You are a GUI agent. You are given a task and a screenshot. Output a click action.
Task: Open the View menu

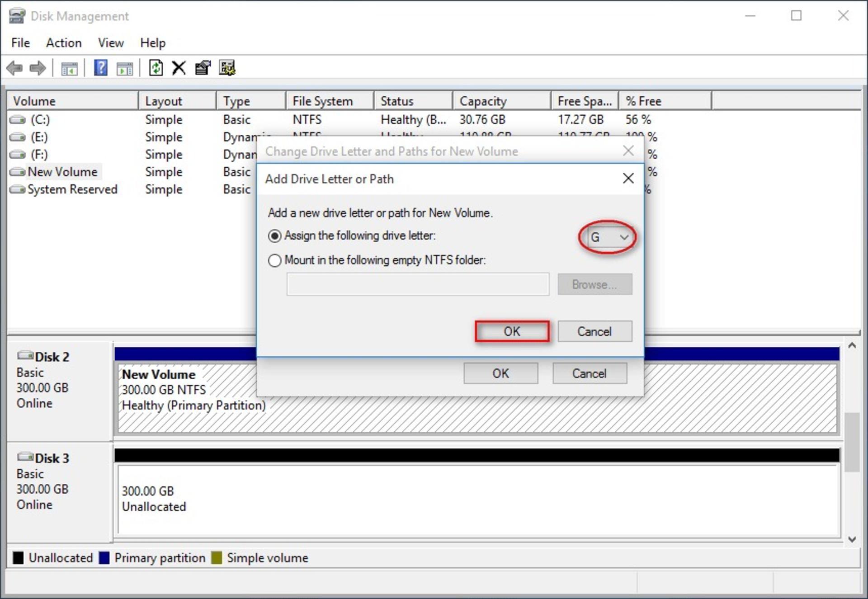click(111, 43)
